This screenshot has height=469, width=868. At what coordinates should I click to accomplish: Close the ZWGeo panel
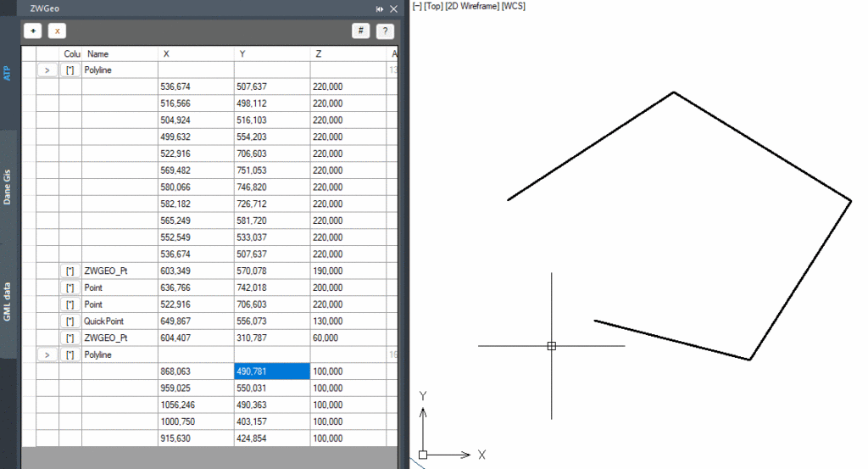click(393, 8)
